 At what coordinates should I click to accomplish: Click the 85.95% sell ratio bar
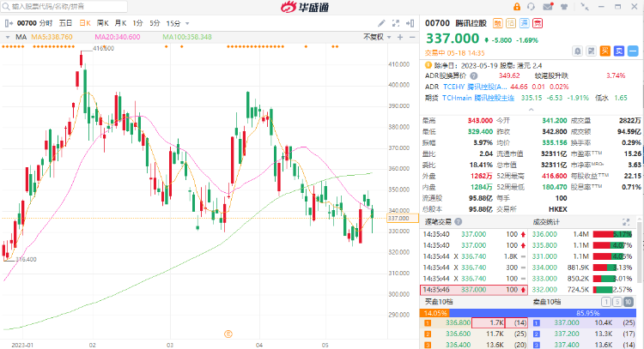coord(543,313)
